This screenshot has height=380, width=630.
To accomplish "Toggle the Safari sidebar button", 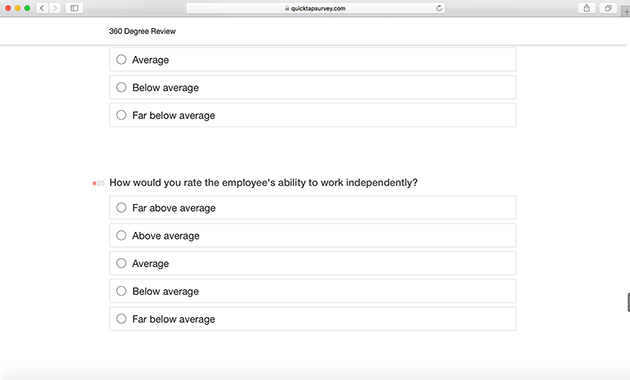I will click(74, 8).
